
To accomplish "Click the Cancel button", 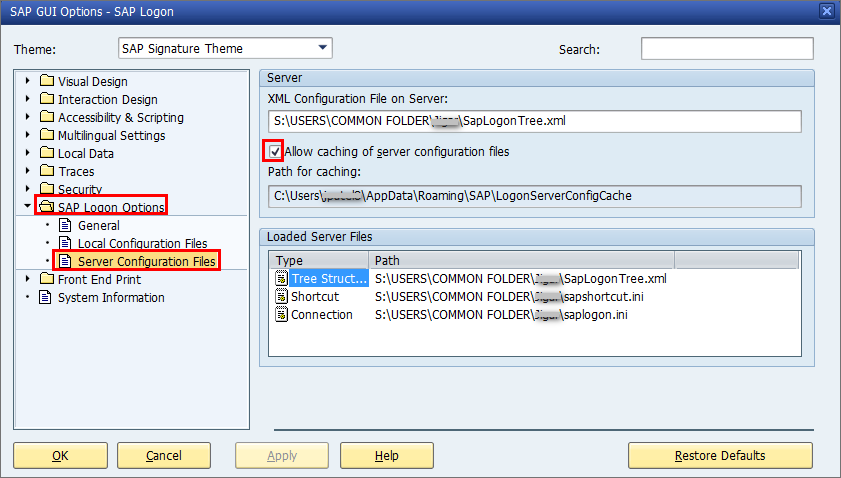I will pyautogui.click(x=164, y=455).
